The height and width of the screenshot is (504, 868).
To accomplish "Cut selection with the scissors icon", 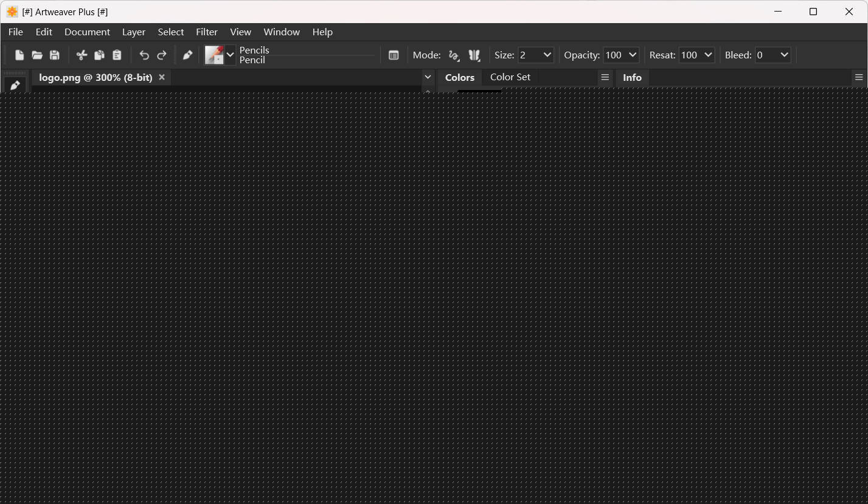I will [x=82, y=55].
